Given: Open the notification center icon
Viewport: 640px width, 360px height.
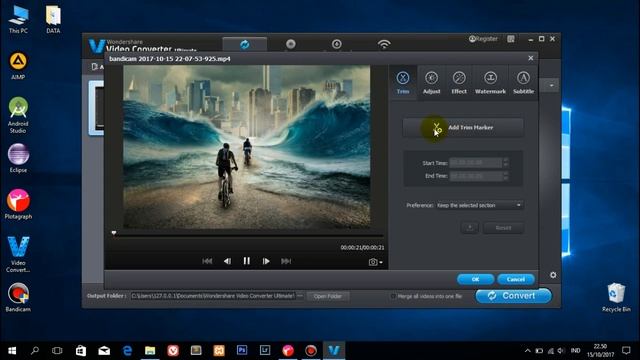Looking at the screenshot, I should tap(626, 351).
